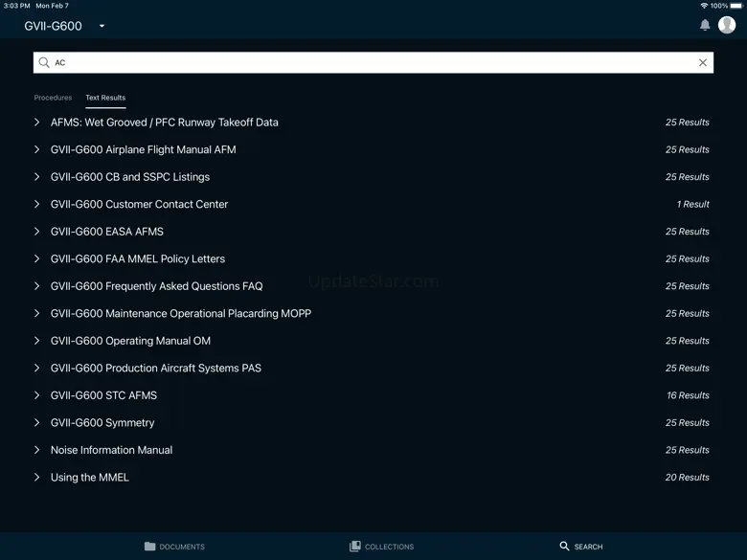Image resolution: width=747 pixels, height=560 pixels.
Task: Expand GVII-G600 Symmetry chevron
Action: click(x=36, y=422)
